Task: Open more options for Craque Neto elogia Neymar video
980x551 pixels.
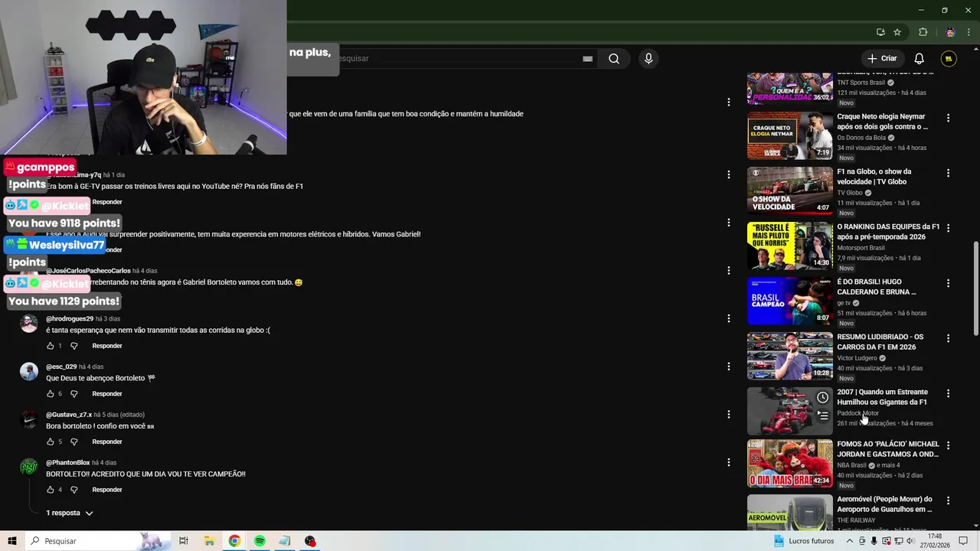Action: (948, 118)
